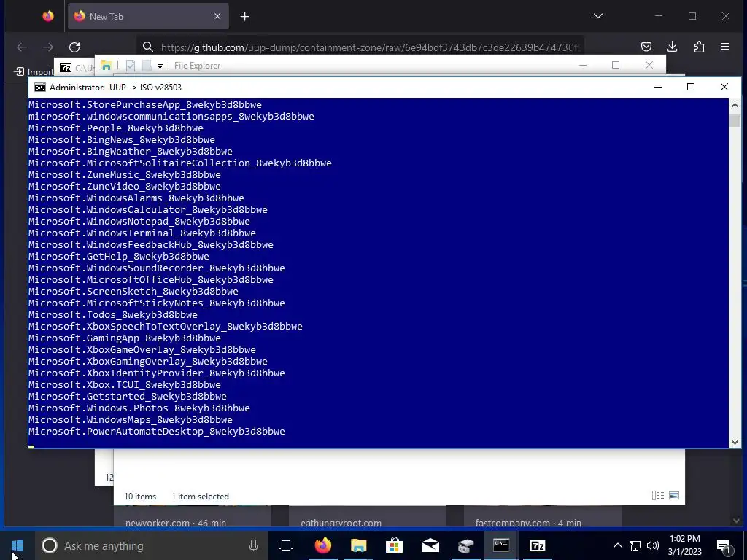Click File Explorer properties checkmark icon
This screenshot has width=747, height=560.
[131, 66]
